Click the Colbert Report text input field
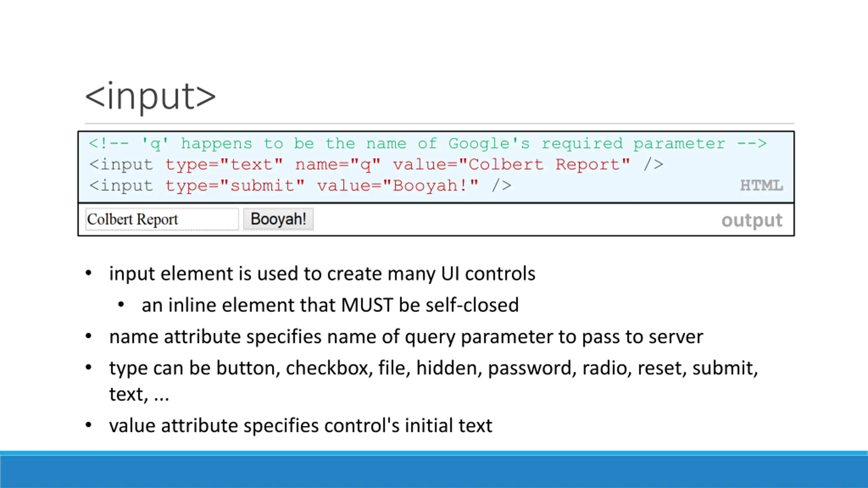The image size is (868, 488). coord(162,219)
